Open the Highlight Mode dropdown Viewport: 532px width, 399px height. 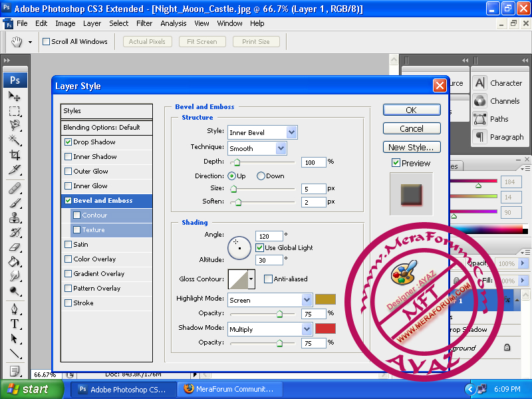(307, 300)
